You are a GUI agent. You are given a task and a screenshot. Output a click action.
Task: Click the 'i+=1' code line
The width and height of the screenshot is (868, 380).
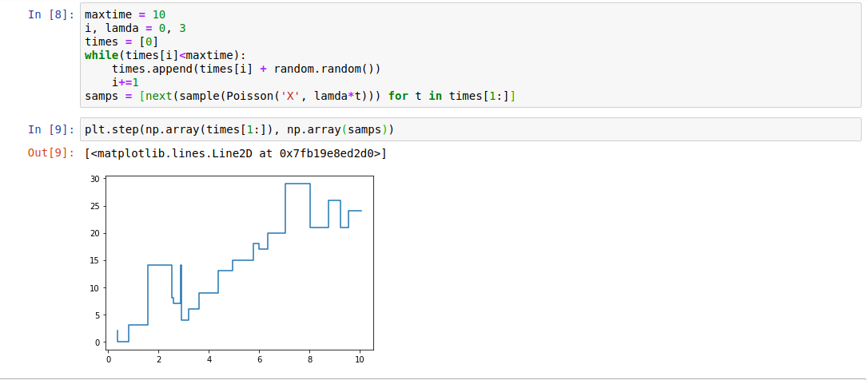(x=125, y=83)
